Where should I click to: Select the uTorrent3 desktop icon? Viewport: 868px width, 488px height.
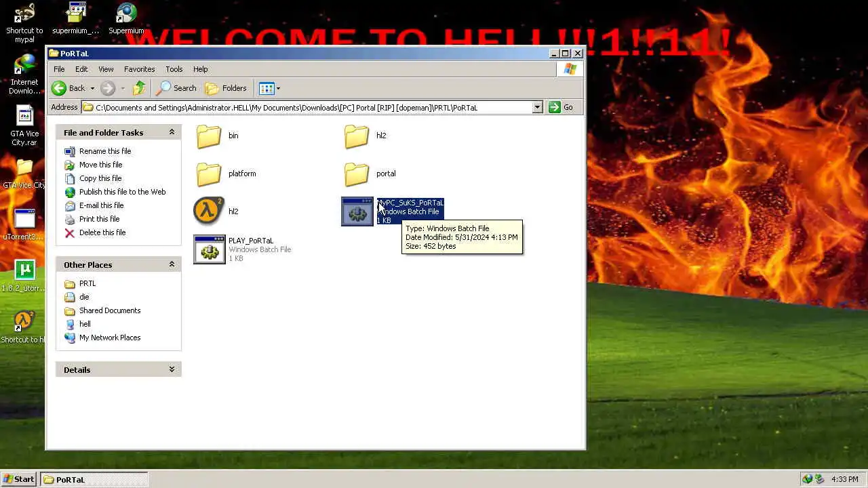[24, 225]
